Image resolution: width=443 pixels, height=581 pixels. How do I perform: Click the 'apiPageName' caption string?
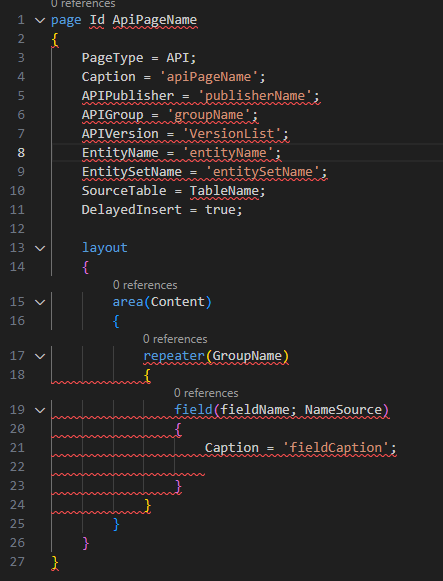[x=209, y=77]
